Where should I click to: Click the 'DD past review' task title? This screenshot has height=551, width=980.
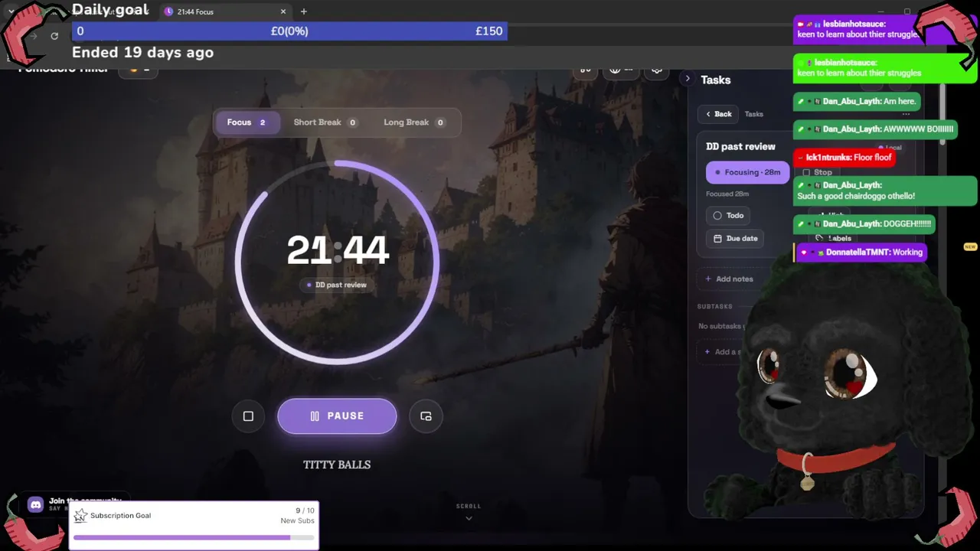[740, 146]
